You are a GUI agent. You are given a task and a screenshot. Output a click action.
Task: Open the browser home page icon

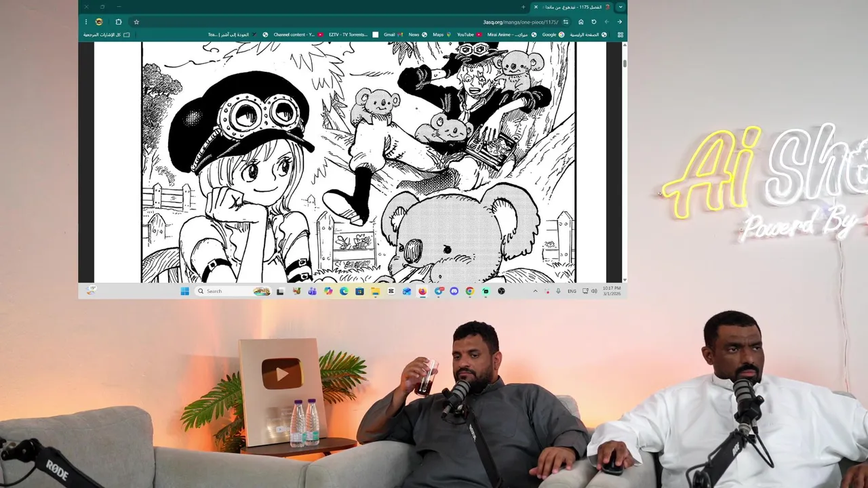click(581, 22)
